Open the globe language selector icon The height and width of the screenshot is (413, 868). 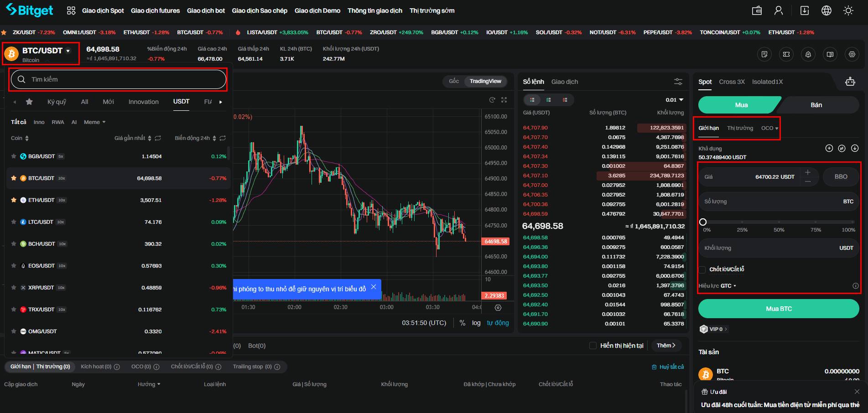[x=826, y=10]
